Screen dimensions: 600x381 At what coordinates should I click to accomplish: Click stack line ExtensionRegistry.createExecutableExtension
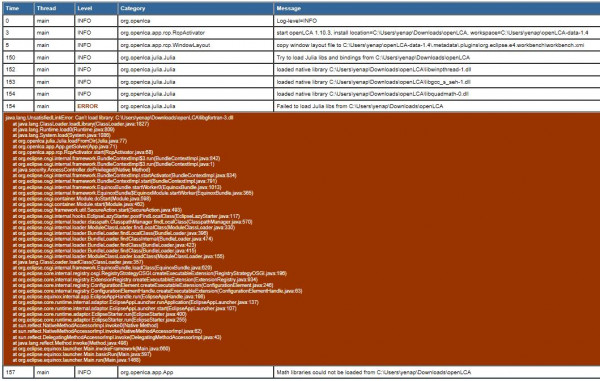135,279
